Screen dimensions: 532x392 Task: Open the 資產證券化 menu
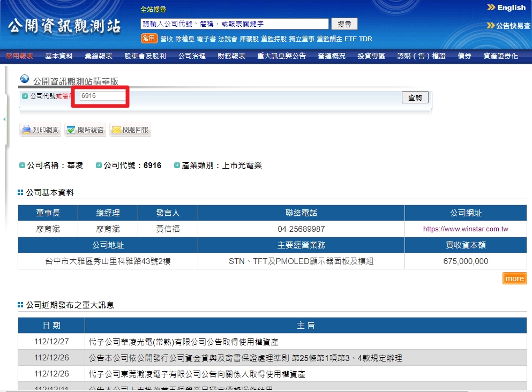point(501,56)
